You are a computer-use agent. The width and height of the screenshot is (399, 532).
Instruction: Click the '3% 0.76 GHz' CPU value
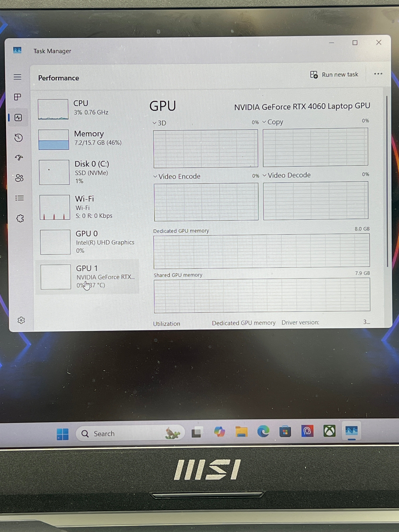click(x=91, y=112)
